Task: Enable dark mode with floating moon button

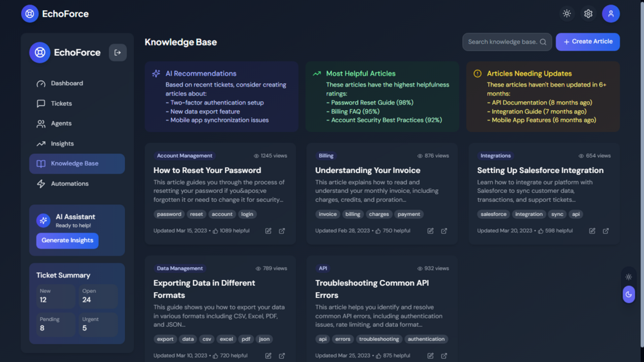Action: click(x=629, y=295)
